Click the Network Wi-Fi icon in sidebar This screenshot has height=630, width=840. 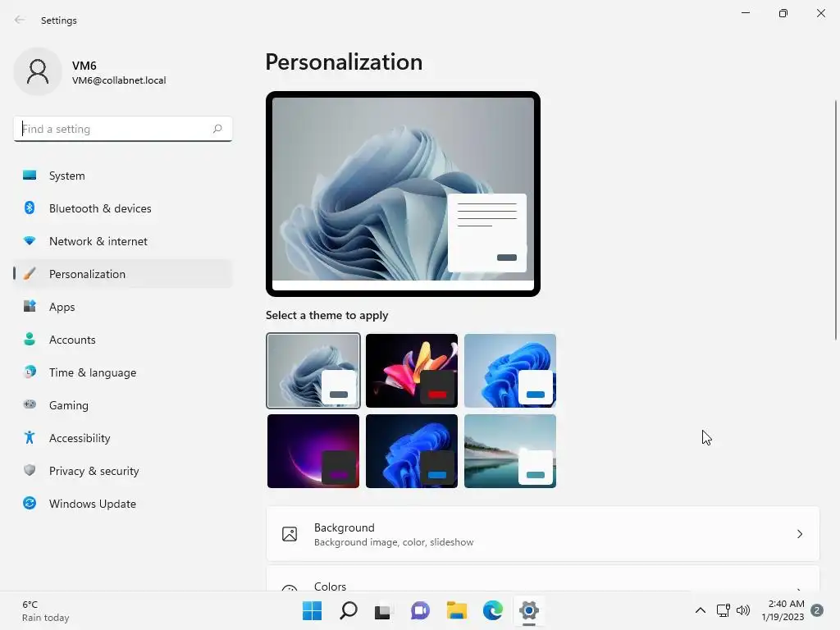point(30,241)
